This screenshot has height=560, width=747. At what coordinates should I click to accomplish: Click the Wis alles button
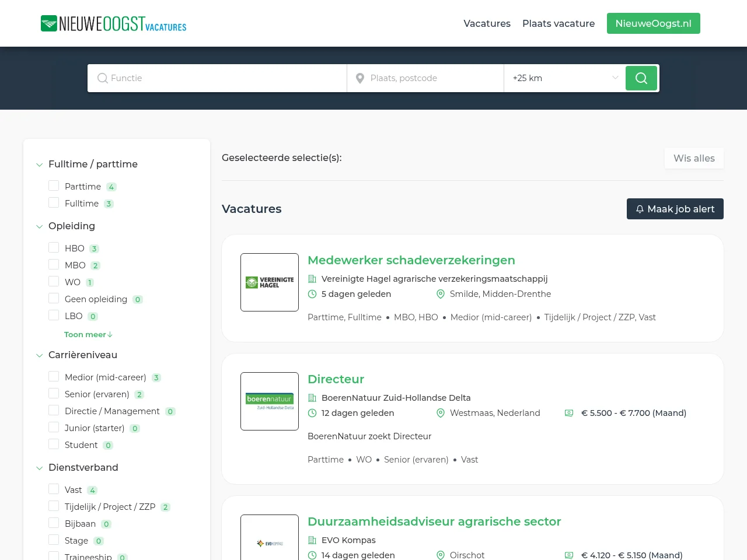[x=694, y=158]
